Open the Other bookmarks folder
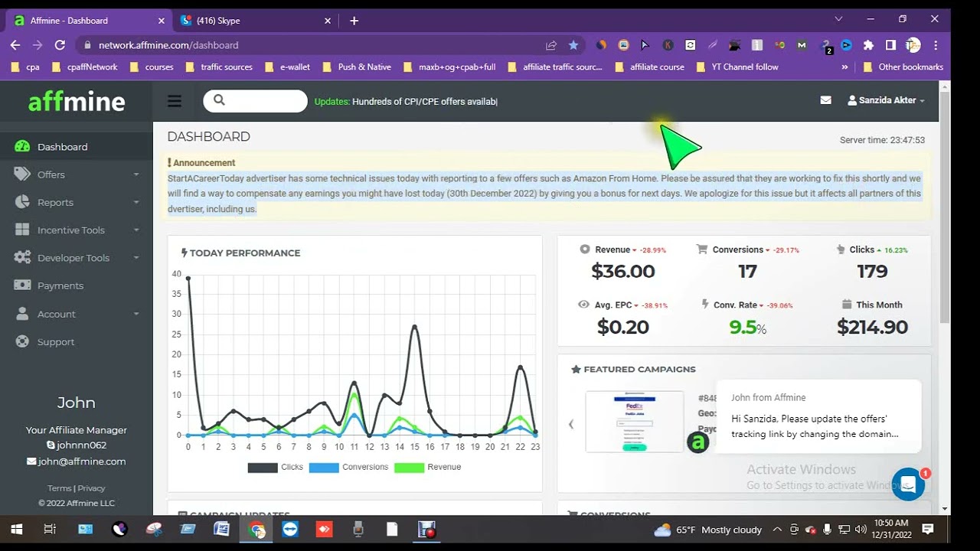 tap(903, 67)
